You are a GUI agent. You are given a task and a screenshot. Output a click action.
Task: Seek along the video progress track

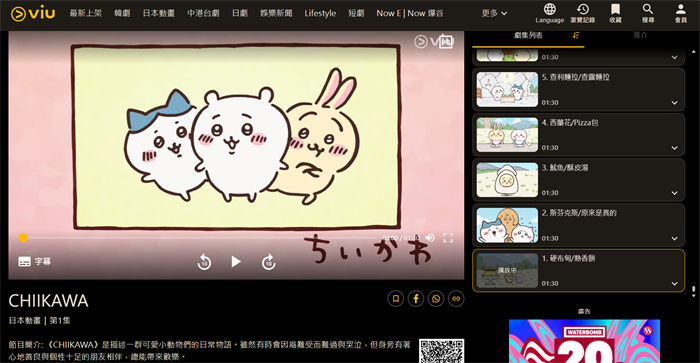tap(201, 238)
